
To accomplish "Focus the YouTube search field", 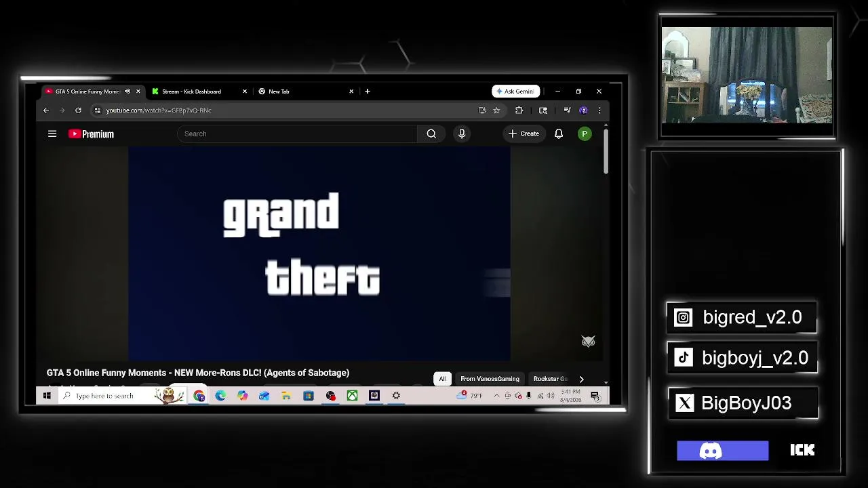I will 298,134.
